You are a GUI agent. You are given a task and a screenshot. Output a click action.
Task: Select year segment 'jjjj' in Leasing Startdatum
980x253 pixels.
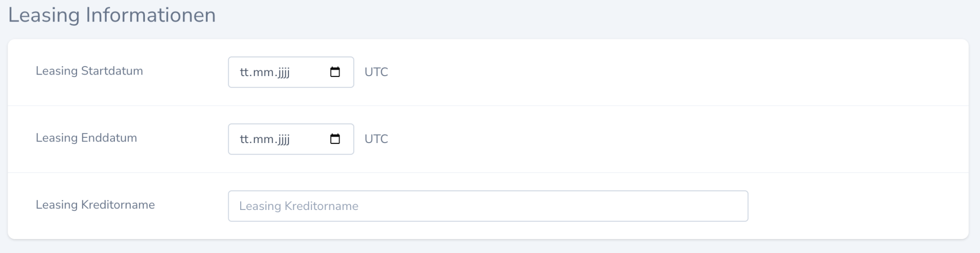pyautogui.click(x=284, y=72)
